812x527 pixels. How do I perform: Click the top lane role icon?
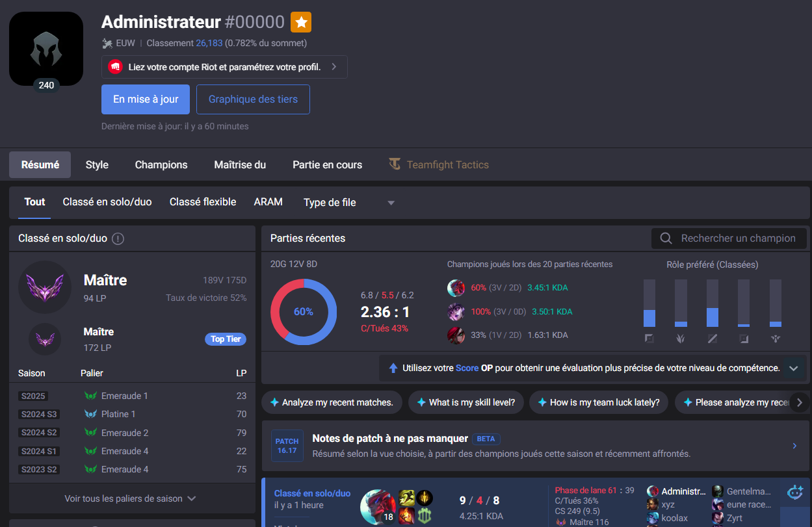tap(649, 339)
